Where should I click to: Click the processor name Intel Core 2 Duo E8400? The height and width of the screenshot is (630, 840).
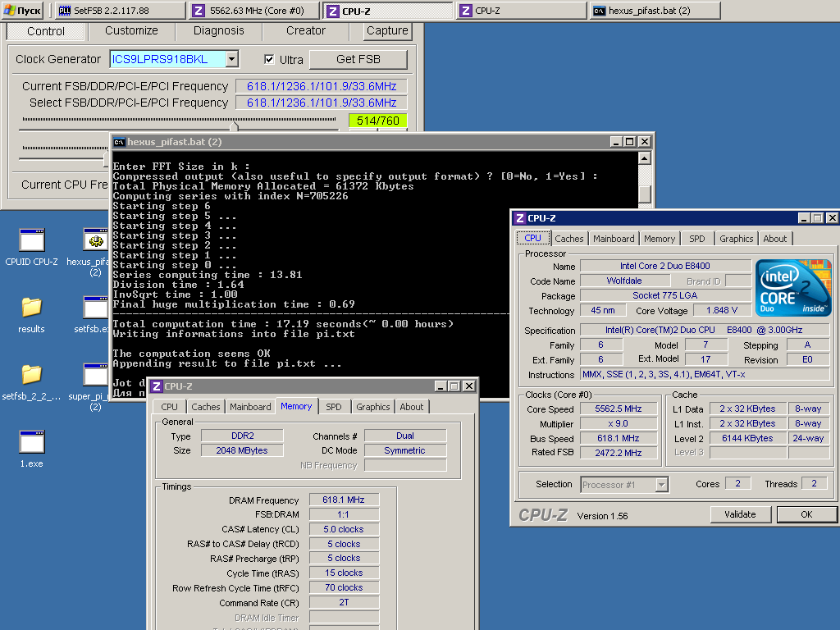click(x=664, y=266)
